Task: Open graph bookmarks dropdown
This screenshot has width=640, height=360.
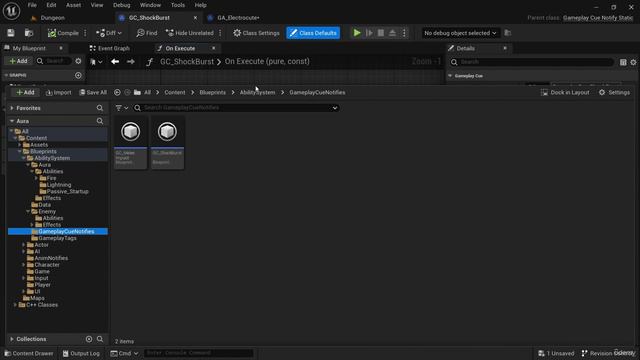Action: pos(96,62)
